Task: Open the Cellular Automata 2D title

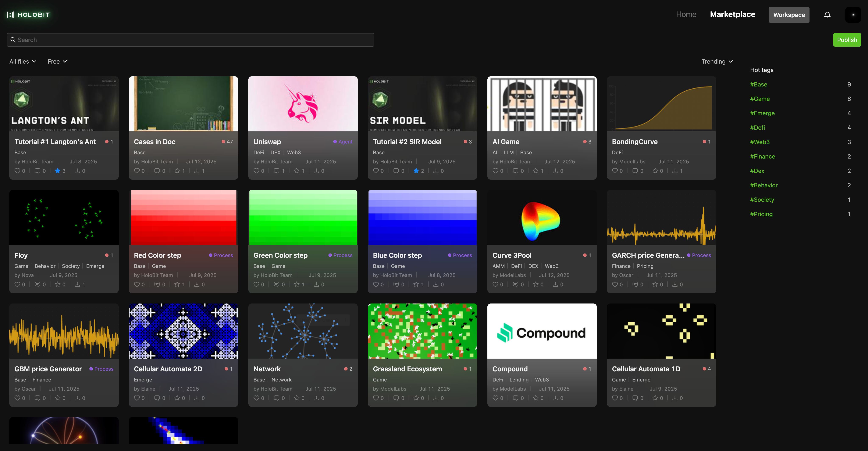Action: point(168,369)
